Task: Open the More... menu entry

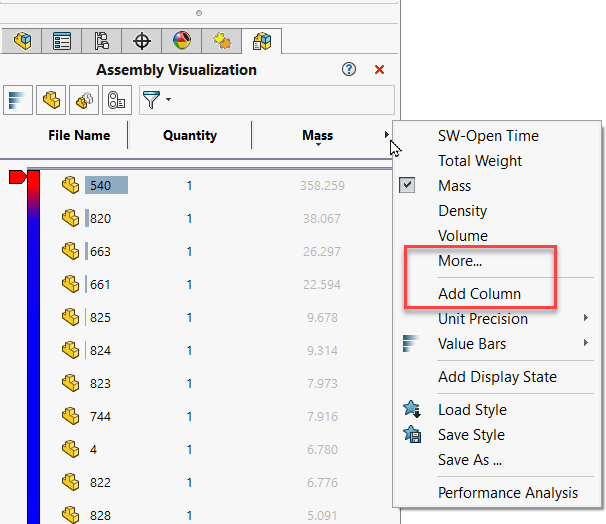Action: [460, 261]
